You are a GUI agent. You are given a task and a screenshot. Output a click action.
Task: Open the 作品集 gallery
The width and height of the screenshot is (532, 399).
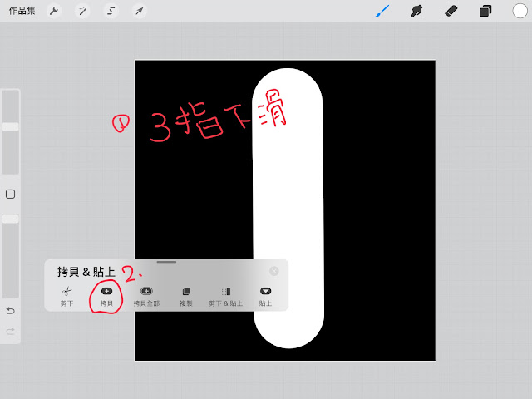[x=22, y=11]
